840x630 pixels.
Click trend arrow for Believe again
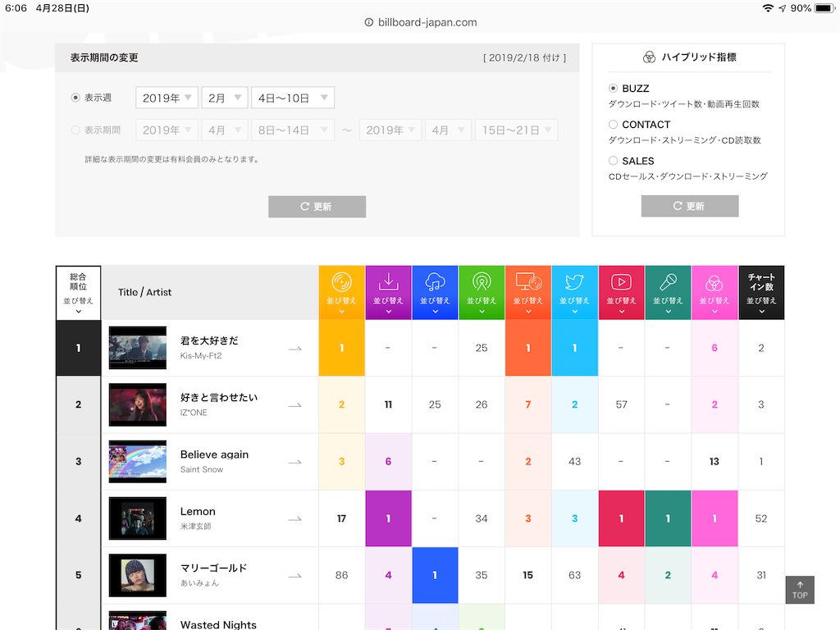294,462
